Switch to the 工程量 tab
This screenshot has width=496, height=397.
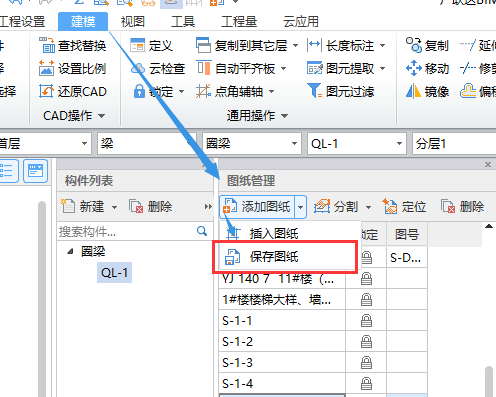239,22
